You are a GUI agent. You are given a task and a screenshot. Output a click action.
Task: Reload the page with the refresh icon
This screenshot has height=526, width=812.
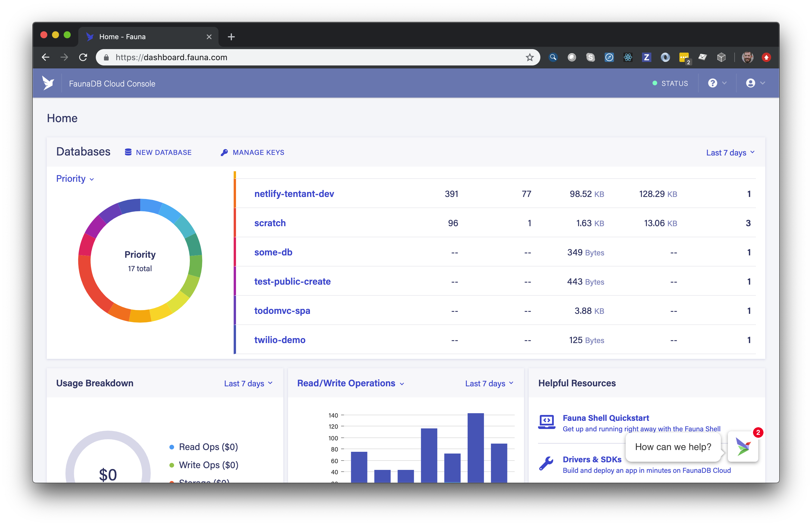tap(83, 57)
